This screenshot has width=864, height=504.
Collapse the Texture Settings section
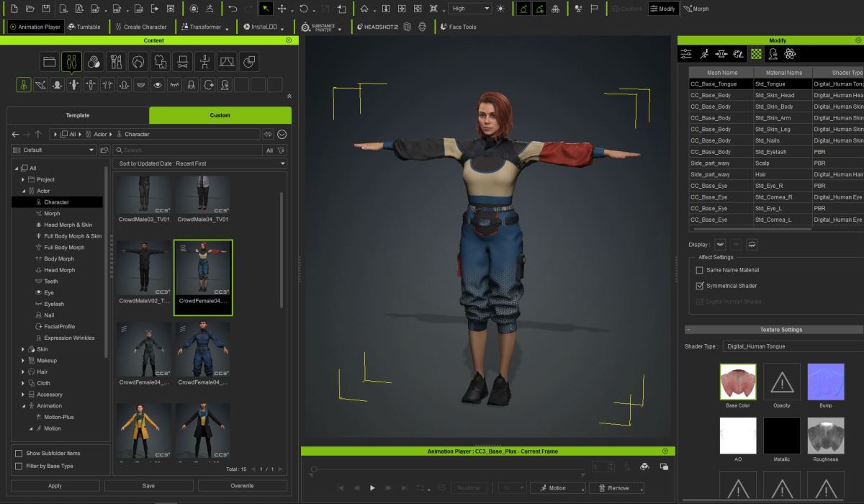pyautogui.click(x=689, y=330)
